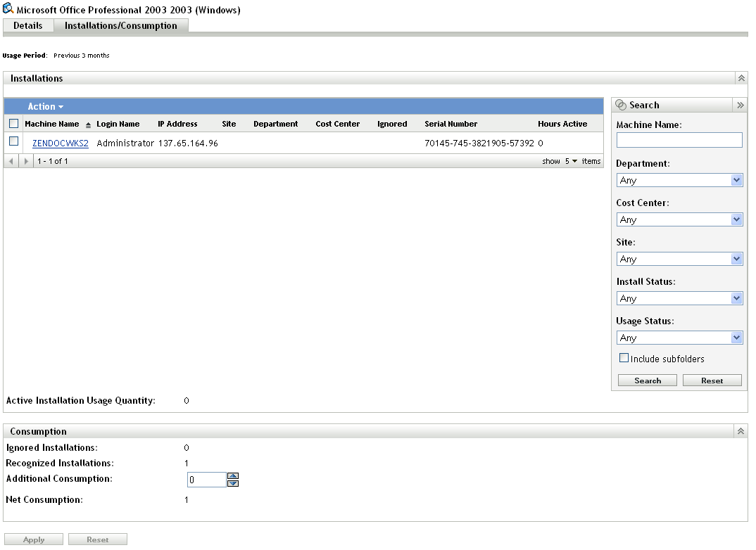
Task: Click the Hours Active column header
Action: pos(562,124)
